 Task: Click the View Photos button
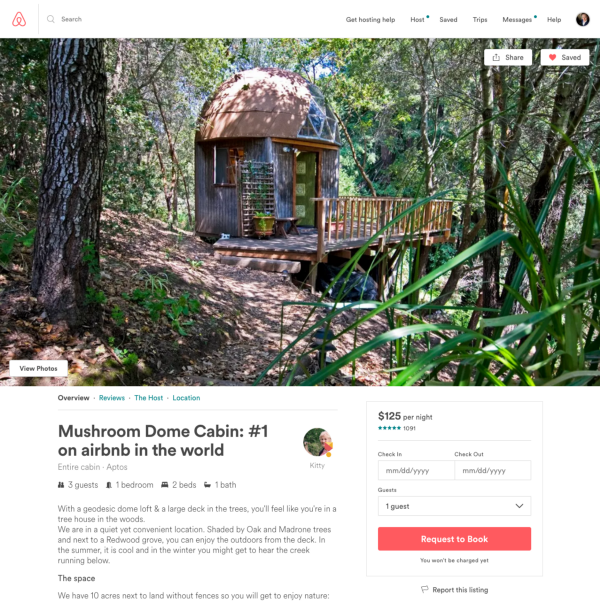(38, 368)
